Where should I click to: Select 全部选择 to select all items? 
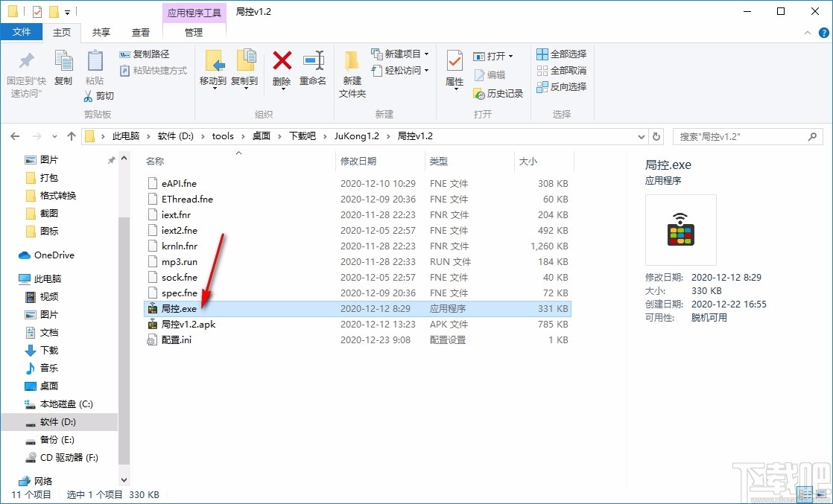point(561,54)
